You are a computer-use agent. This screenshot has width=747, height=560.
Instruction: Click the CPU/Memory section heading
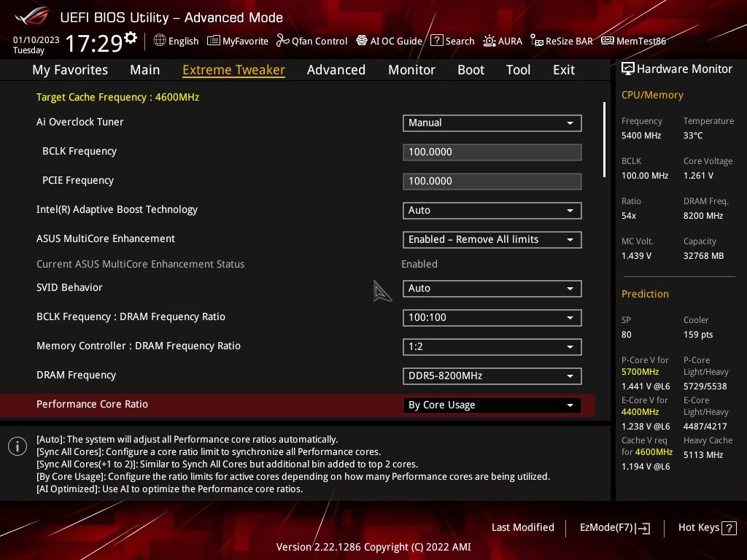(x=652, y=96)
